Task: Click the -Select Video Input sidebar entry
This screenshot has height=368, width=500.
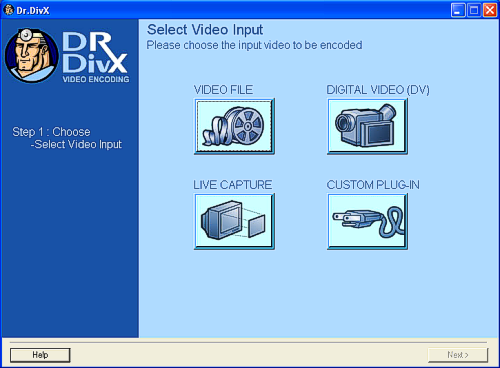Action: click(x=76, y=145)
